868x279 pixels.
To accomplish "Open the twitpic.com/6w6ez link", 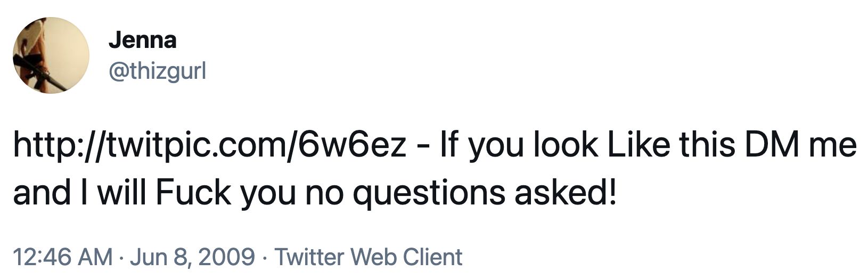I will click(x=210, y=145).
